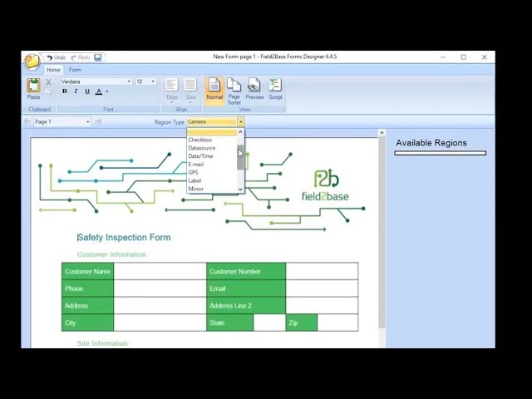Click the form canvas vertical scrollbar
The height and width of the screenshot is (399, 532).
point(382,233)
